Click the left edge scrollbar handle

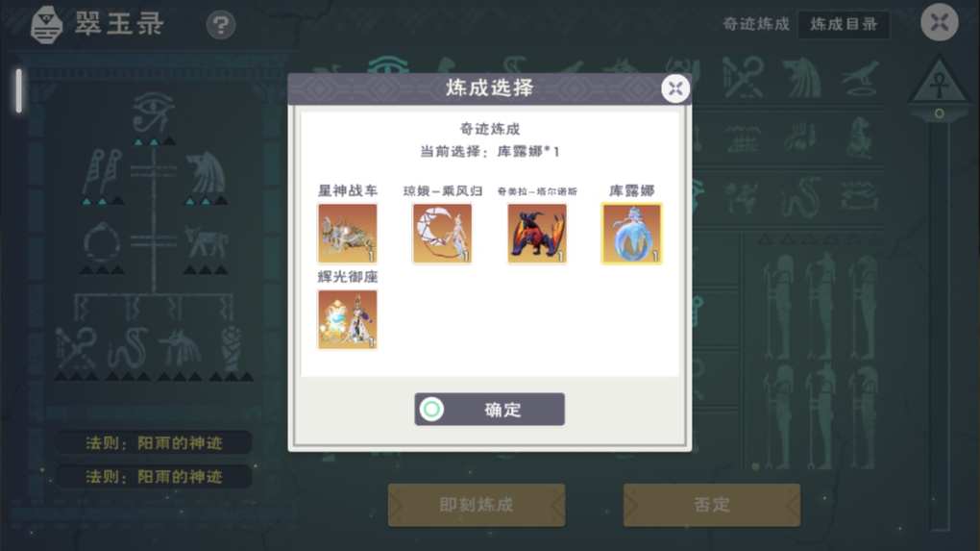point(19,90)
